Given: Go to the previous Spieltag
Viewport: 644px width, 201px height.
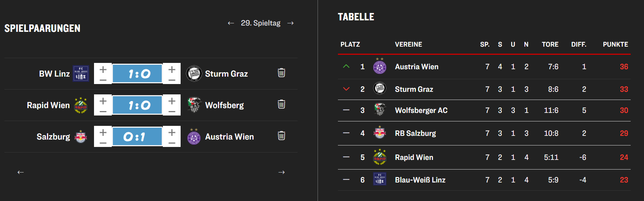Looking at the screenshot, I should pyautogui.click(x=231, y=23).
